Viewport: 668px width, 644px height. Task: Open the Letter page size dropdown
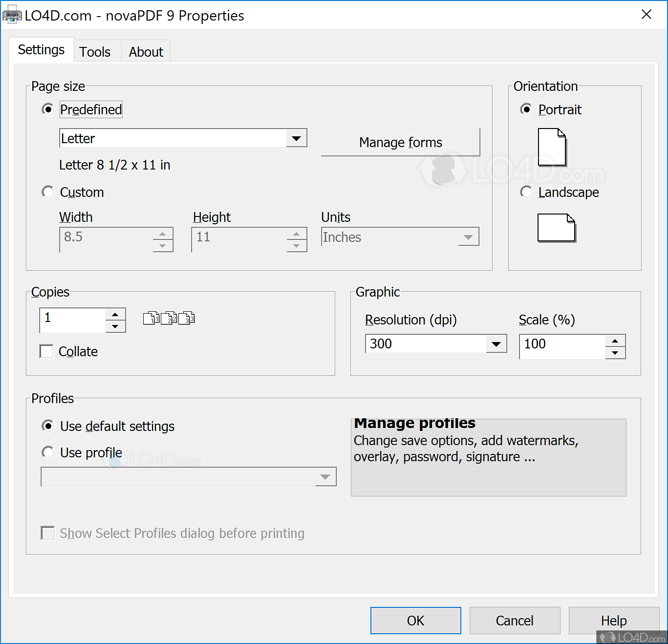(x=296, y=138)
